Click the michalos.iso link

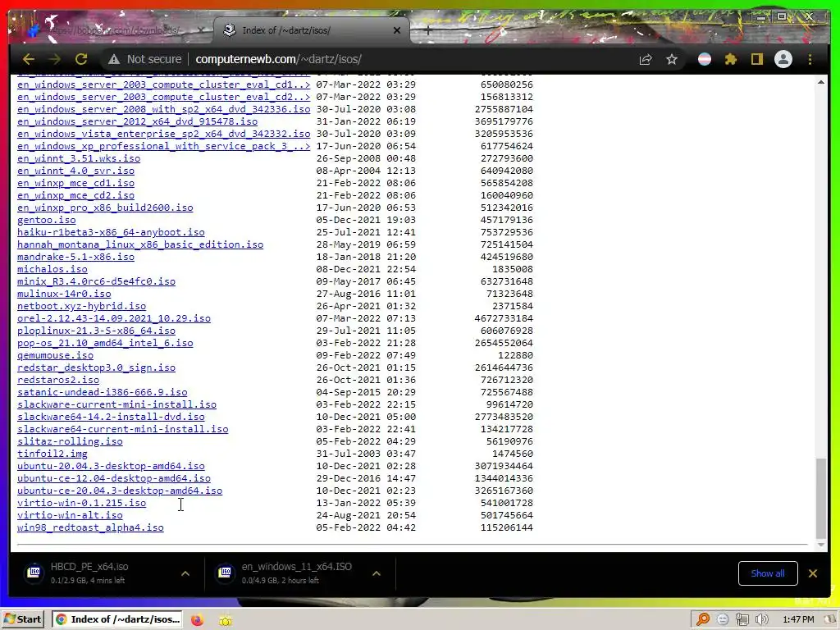(x=52, y=269)
